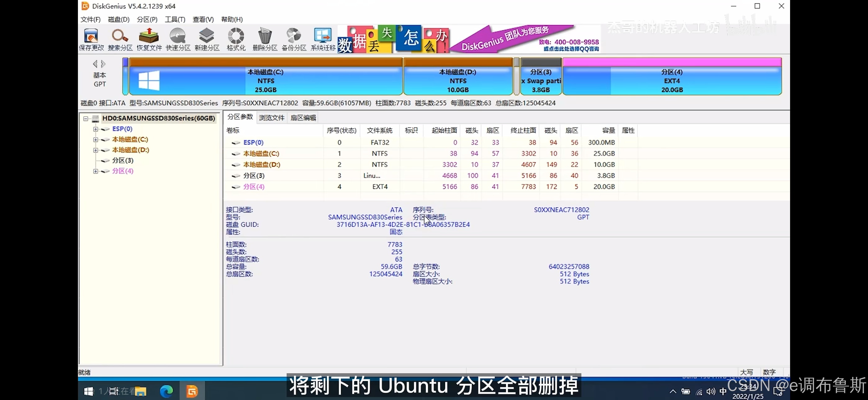Select 分区(3) in the left tree
Screen dimensions: 868x400
123,160
